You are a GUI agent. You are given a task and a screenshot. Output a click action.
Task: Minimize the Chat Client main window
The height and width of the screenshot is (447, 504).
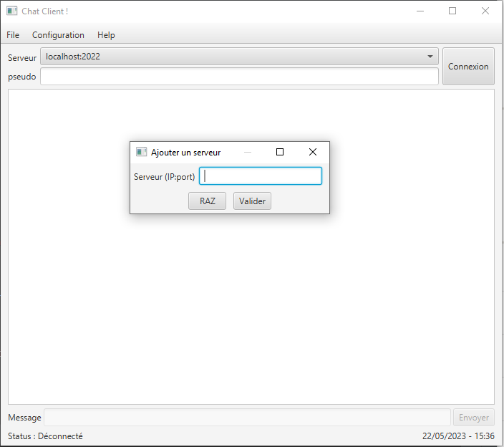(x=420, y=11)
